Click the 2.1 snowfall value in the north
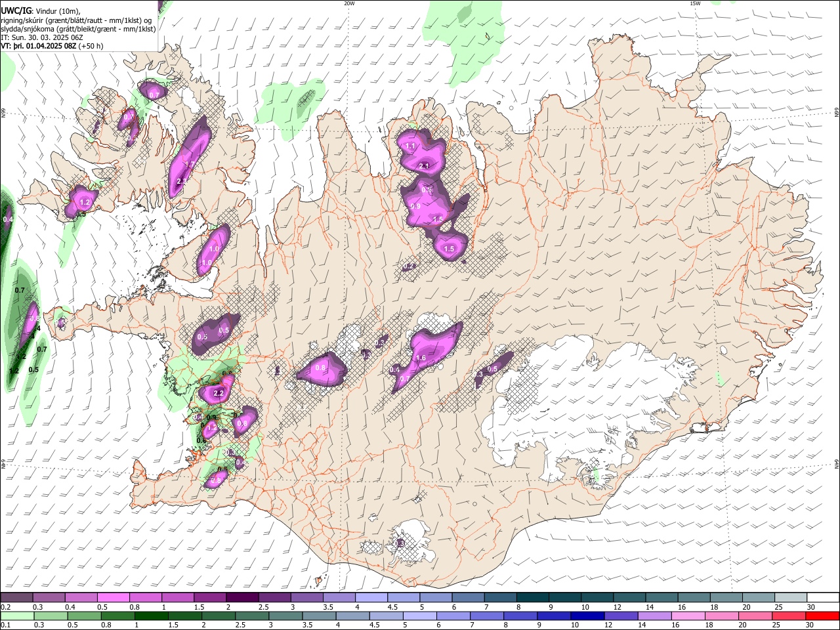The height and width of the screenshot is (630, 840). [424, 166]
